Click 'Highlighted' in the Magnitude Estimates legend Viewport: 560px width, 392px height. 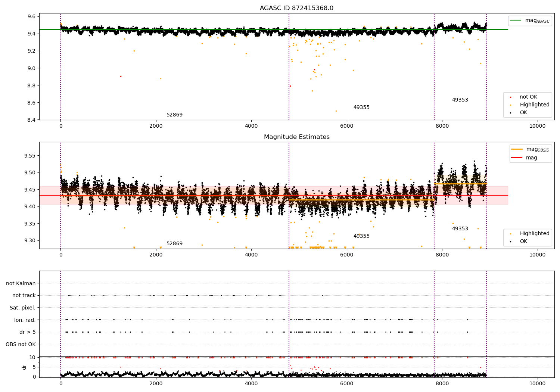pos(534,234)
